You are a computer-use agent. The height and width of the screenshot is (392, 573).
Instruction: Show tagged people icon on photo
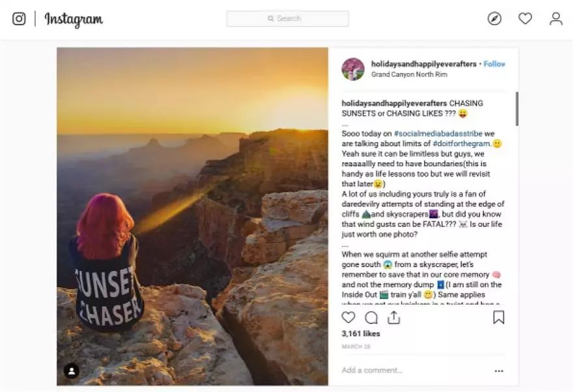point(72,371)
